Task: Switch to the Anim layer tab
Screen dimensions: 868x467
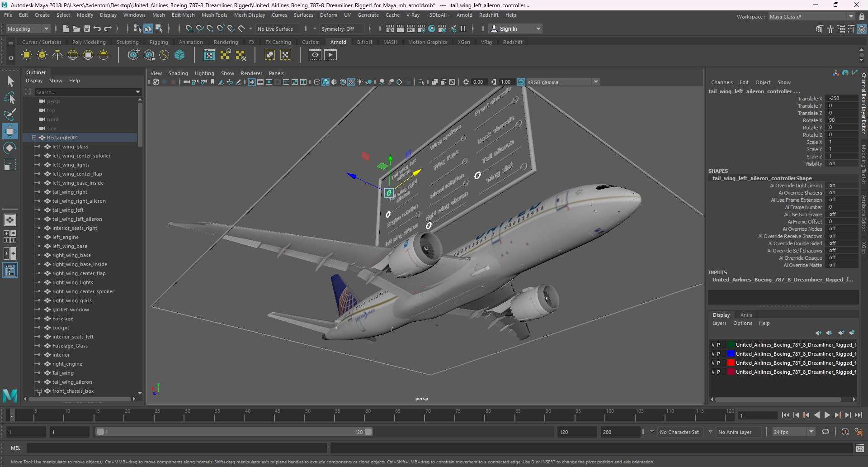Action: point(746,315)
